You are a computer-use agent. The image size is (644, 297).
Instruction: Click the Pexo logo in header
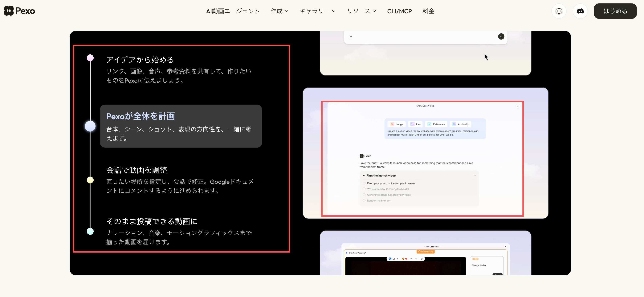click(19, 11)
